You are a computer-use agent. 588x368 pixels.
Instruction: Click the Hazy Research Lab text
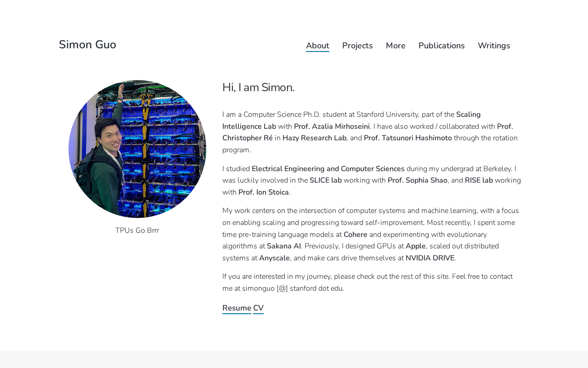pyautogui.click(x=314, y=138)
